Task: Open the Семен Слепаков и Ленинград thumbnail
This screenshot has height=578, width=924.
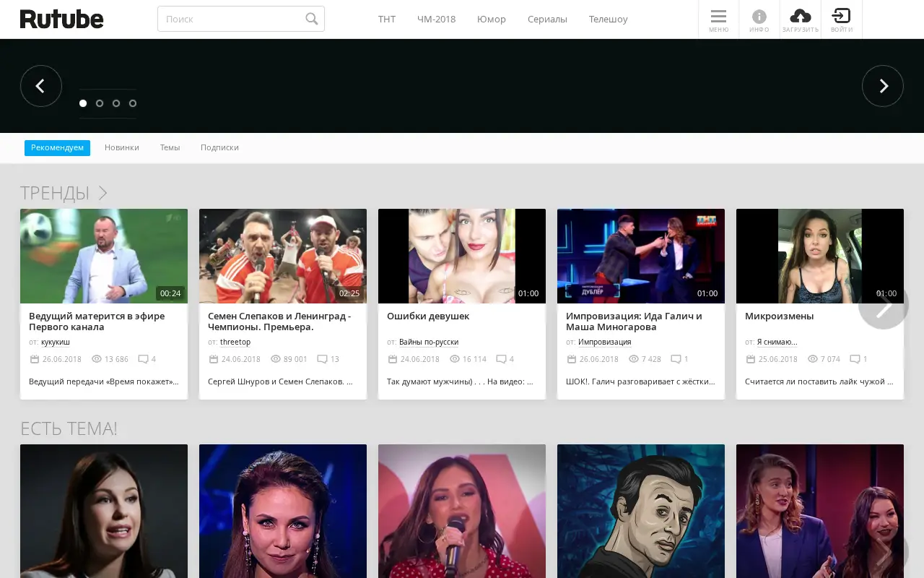Action: tap(283, 256)
